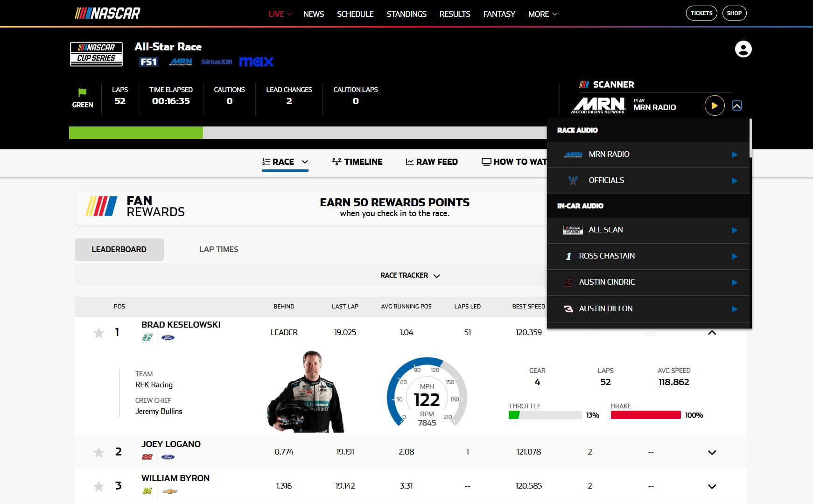Viewport: 813px width, 504px height.
Task: Click the scanner list scrollbar
Action: [x=750, y=139]
